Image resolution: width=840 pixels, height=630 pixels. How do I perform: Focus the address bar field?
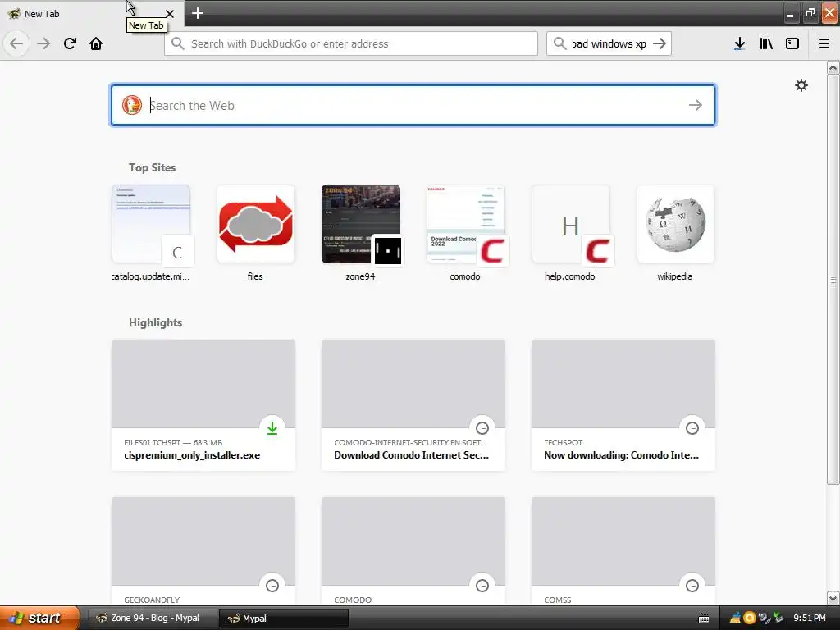tap(351, 43)
